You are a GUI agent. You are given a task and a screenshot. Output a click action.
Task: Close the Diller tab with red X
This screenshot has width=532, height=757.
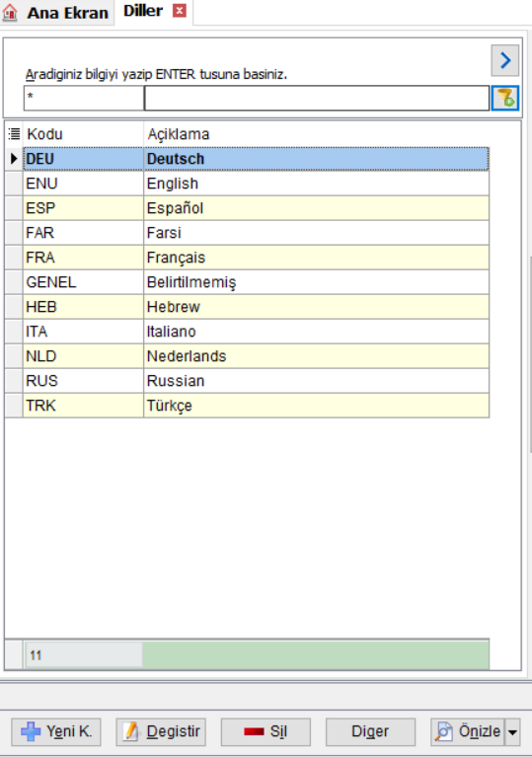(x=180, y=11)
